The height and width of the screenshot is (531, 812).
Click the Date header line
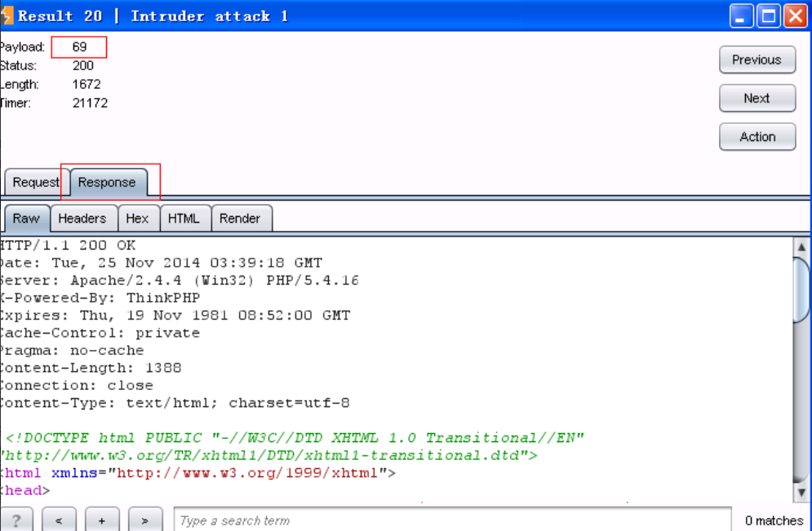(161, 263)
